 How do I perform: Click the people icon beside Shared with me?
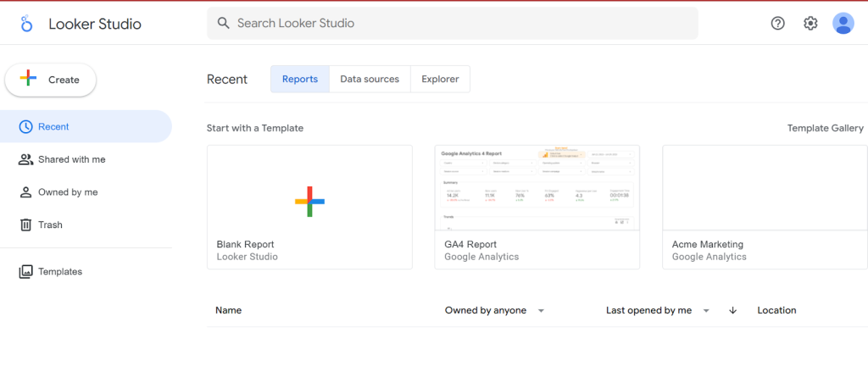pyautogui.click(x=25, y=159)
